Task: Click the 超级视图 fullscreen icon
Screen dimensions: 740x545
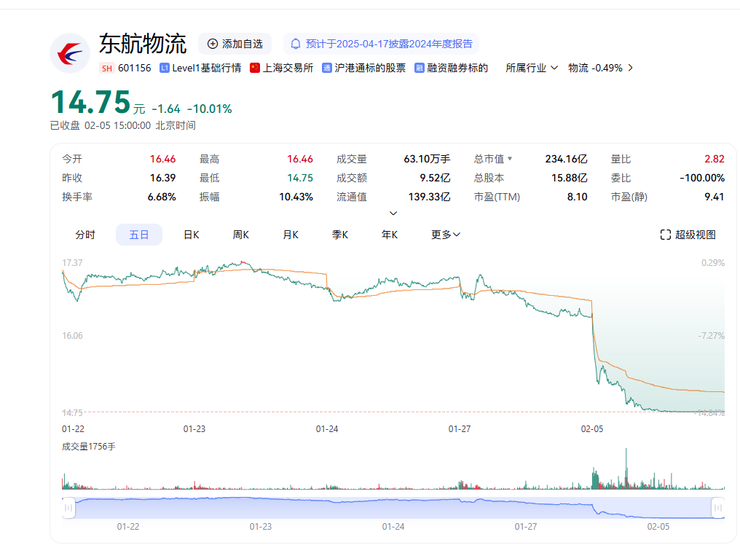Action: [x=665, y=235]
